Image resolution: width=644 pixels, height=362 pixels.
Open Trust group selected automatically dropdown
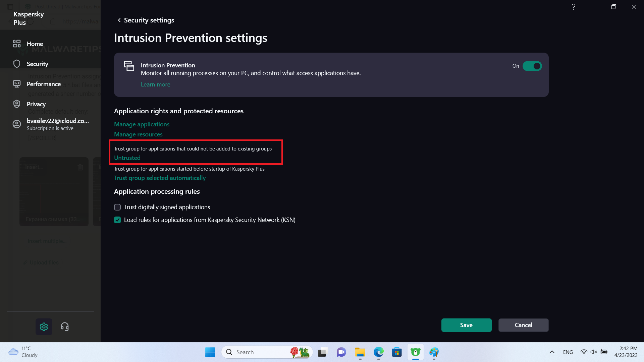160,178
